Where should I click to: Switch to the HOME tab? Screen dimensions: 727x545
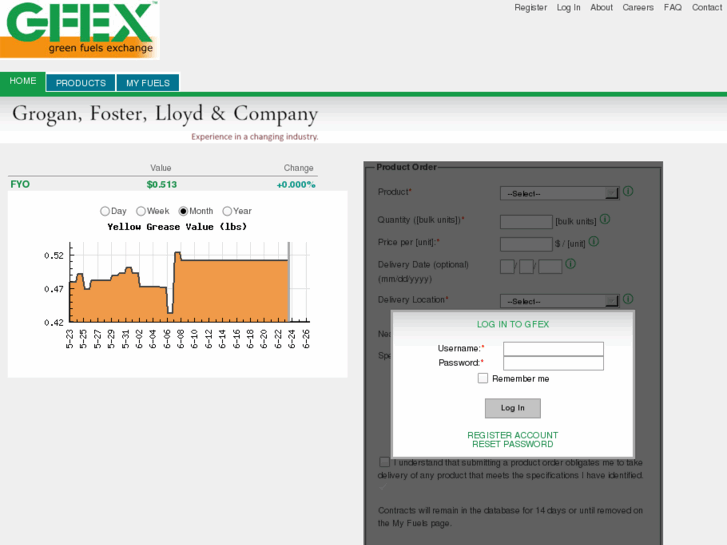[x=23, y=81]
